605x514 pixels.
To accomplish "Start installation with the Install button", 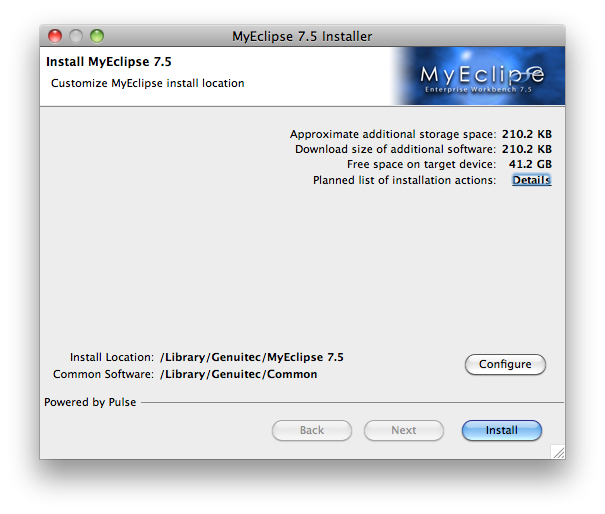I will pyautogui.click(x=502, y=430).
